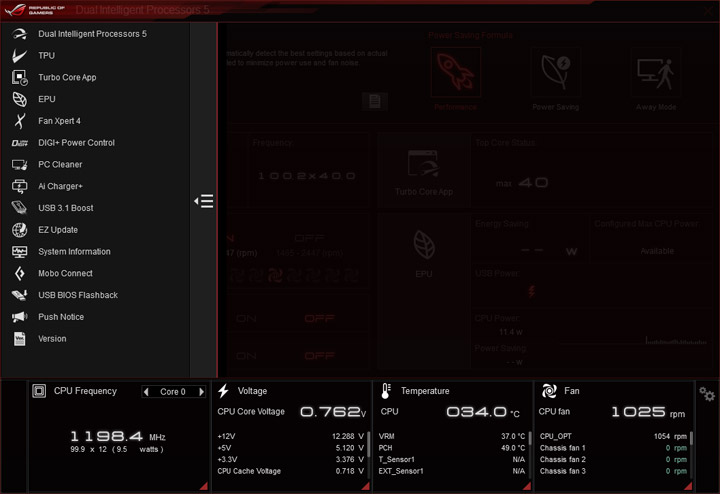Expand Voltage panel corner triangle
The image size is (720, 494).
click(366, 486)
